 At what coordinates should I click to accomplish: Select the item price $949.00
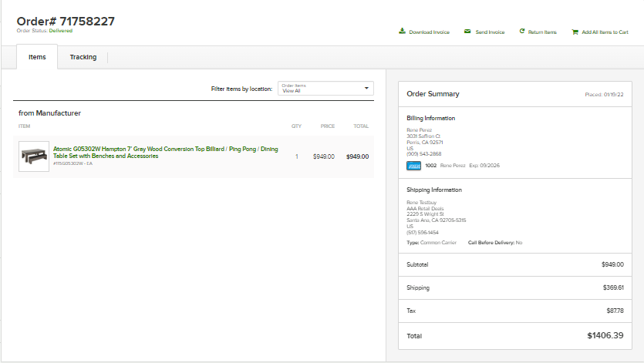324,156
